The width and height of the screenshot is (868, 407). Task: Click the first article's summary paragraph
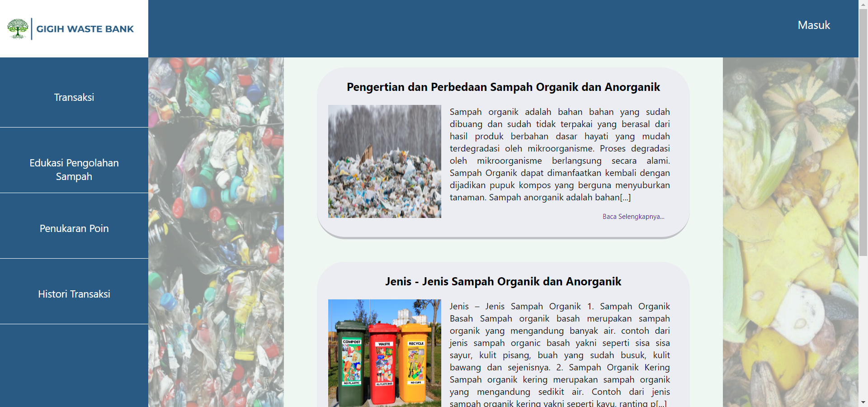[x=560, y=155]
